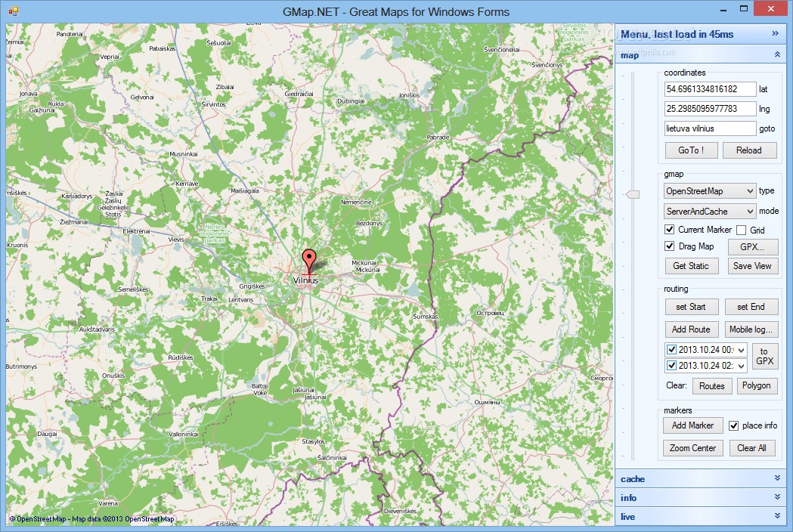Viewport: 793px width, 532px height.
Task: Open the Mobile log... button
Action: click(x=751, y=329)
